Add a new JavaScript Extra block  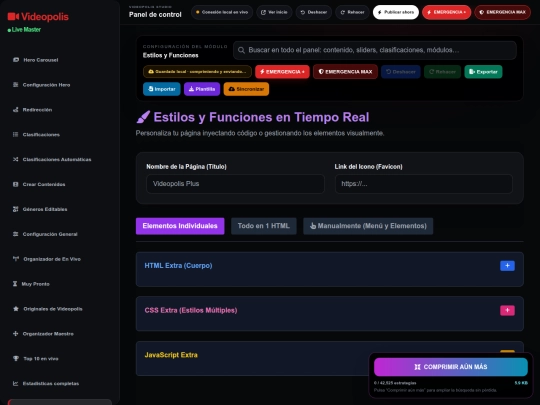coord(507,352)
